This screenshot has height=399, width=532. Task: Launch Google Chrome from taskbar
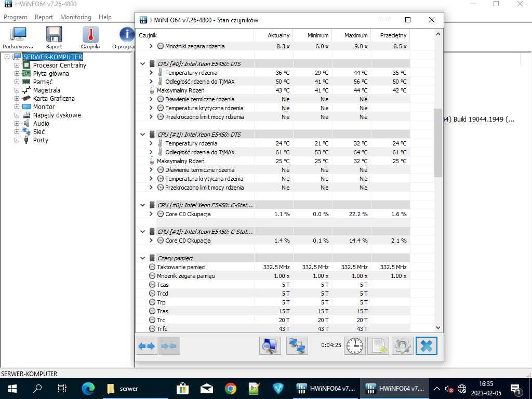coord(230,389)
